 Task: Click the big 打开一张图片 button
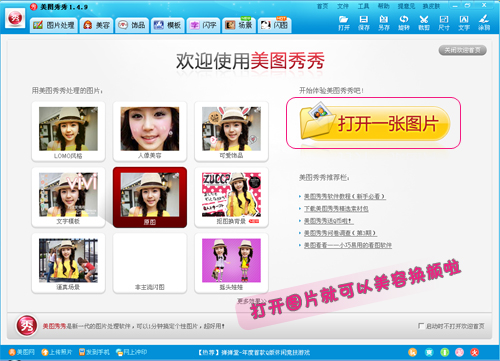375,123
